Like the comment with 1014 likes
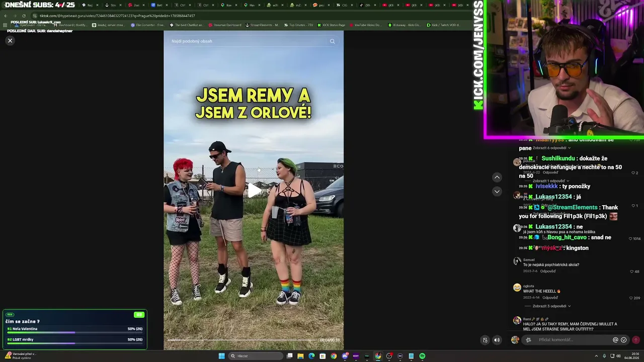The image size is (644, 362). [631, 239]
